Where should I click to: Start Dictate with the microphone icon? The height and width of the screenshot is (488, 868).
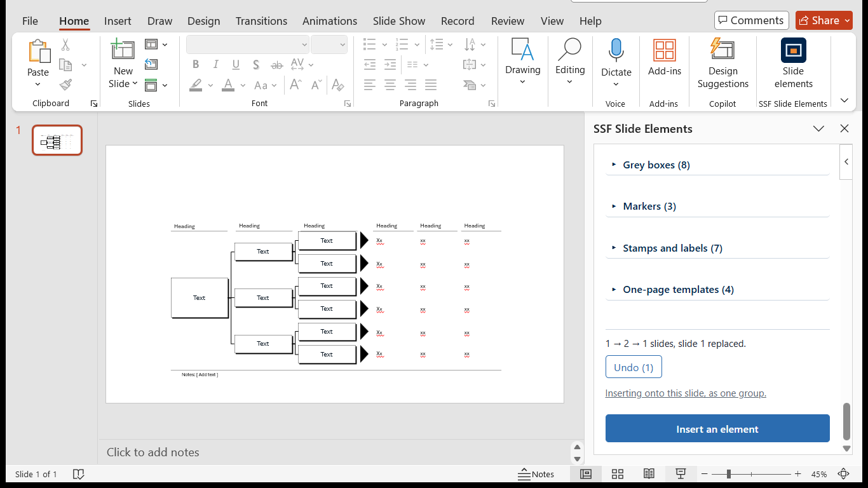pos(616,50)
